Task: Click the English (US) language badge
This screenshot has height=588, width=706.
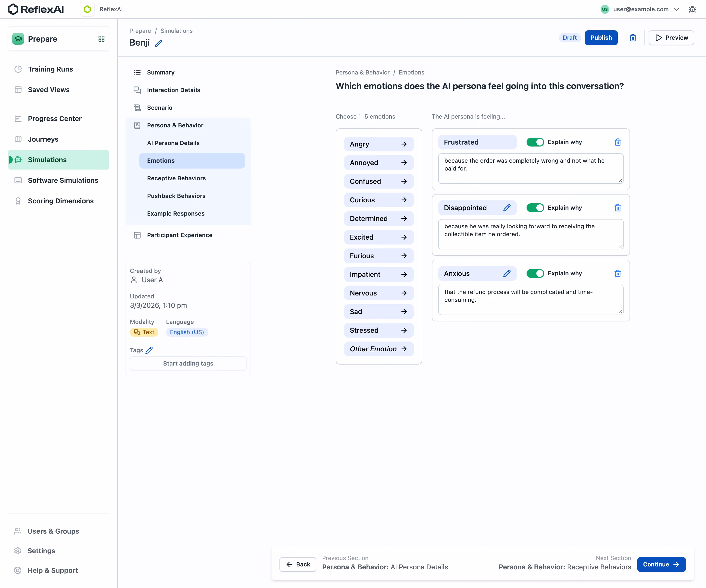Action: click(x=187, y=332)
